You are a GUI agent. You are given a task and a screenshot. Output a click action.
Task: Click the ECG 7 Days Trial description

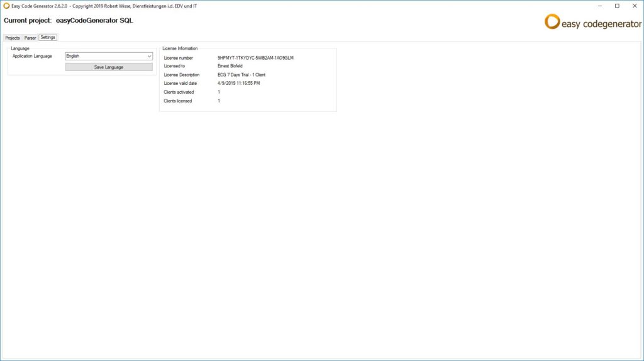click(x=241, y=75)
